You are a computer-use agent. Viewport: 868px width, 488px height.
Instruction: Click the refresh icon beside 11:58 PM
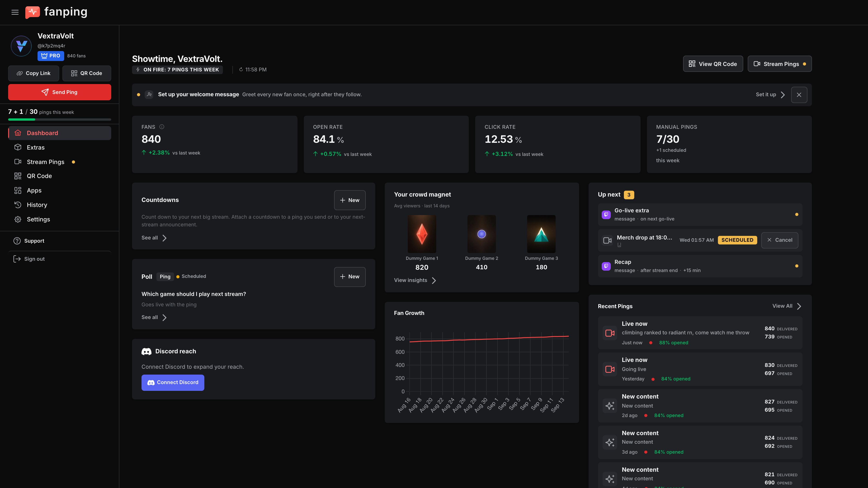coord(241,70)
